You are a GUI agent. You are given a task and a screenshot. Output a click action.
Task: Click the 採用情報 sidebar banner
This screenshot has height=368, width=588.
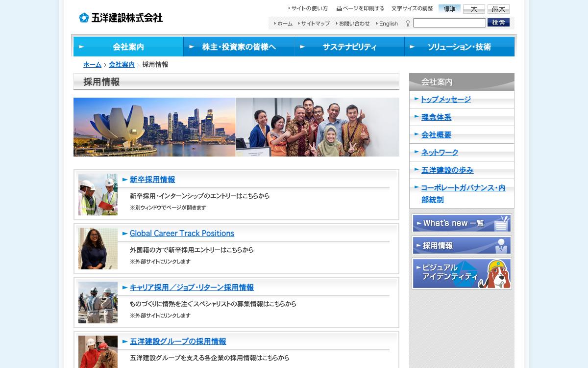(462, 245)
